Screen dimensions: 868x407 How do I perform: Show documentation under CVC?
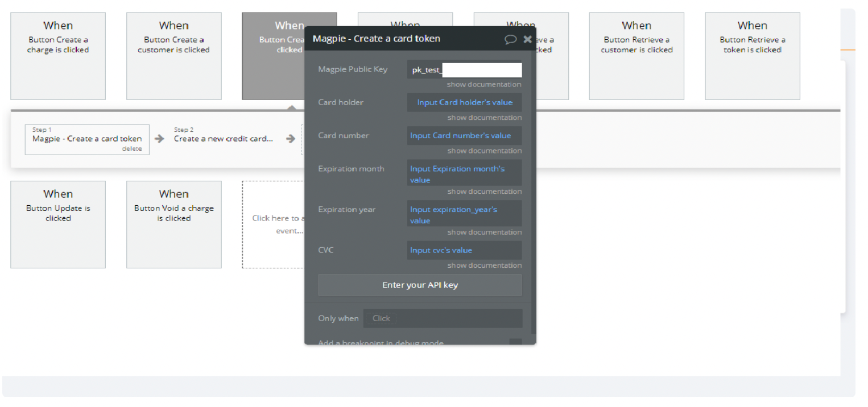coord(484,265)
